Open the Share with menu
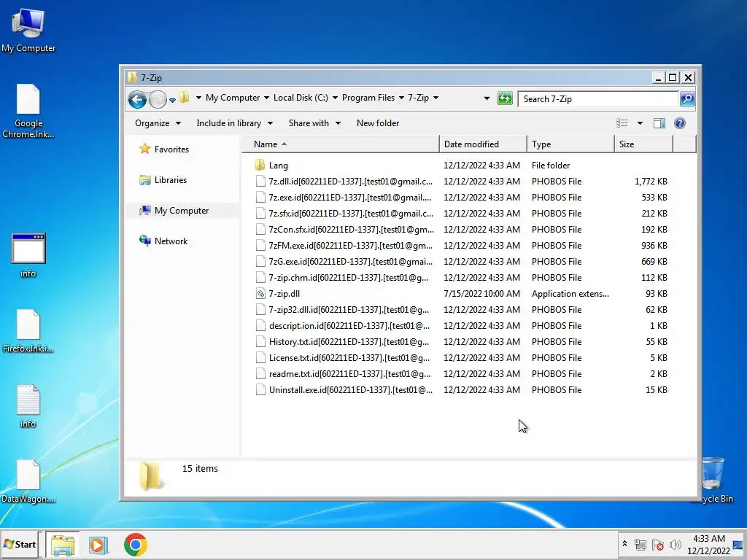Image resolution: width=747 pixels, height=560 pixels. pyautogui.click(x=314, y=123)
